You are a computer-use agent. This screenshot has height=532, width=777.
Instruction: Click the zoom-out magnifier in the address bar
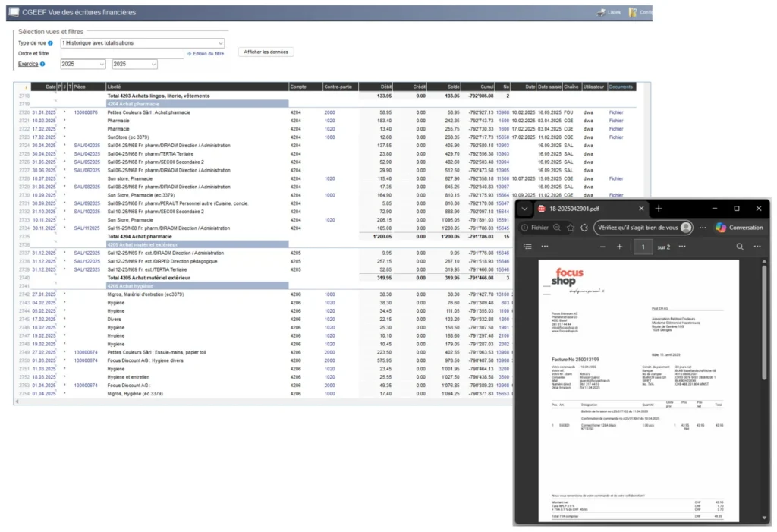point(557,228)
